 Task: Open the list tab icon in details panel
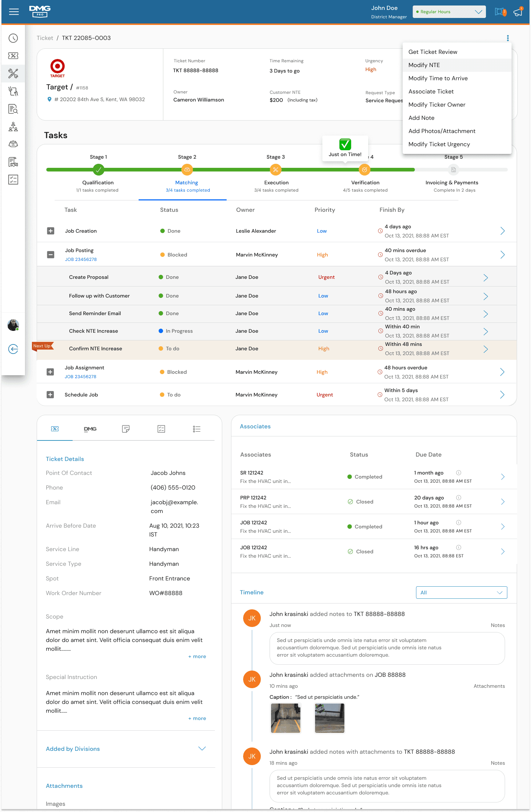point(197,429)
